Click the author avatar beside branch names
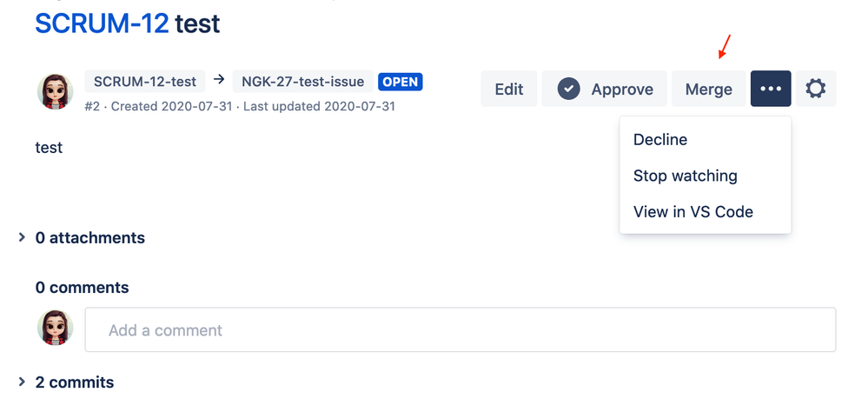 click(56, 91)
